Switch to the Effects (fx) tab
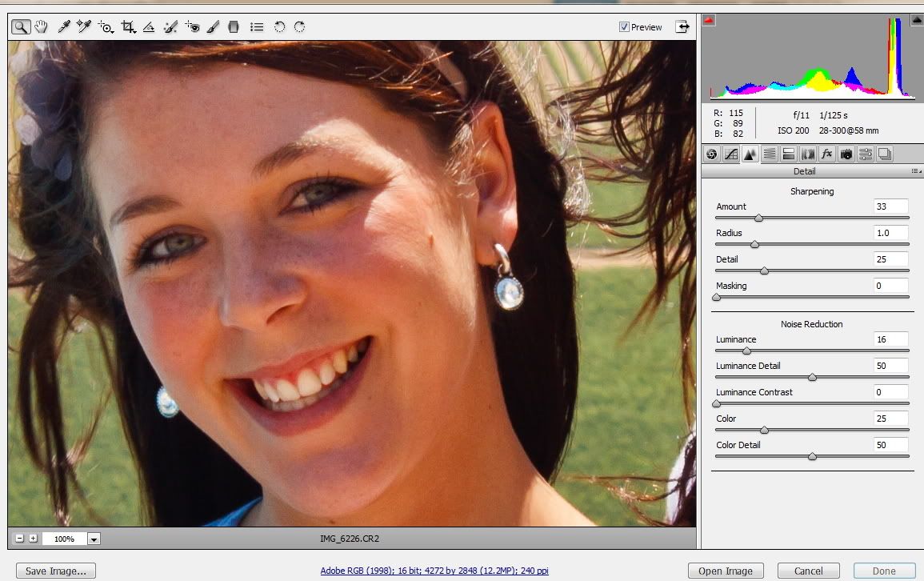The image size is (924, 581). click(827, 154)
